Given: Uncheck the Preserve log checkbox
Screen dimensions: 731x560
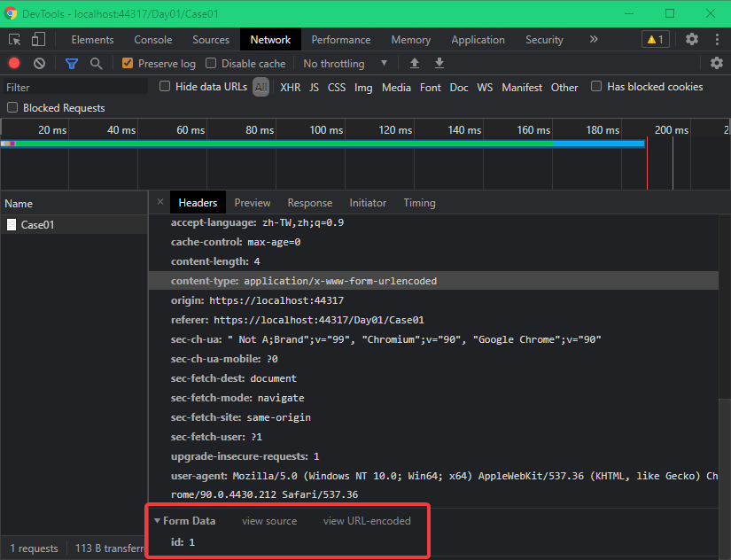Looking at the screenshot, I should [128, 64].
